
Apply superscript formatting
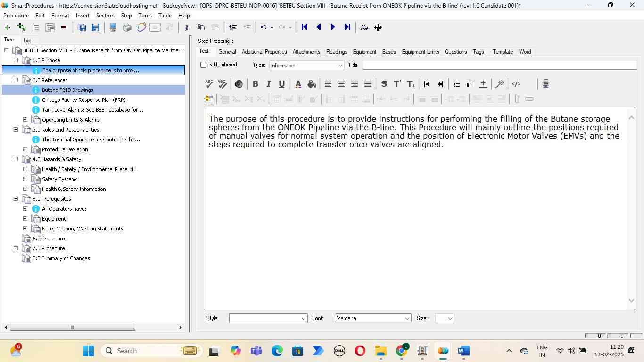(397, 84)
